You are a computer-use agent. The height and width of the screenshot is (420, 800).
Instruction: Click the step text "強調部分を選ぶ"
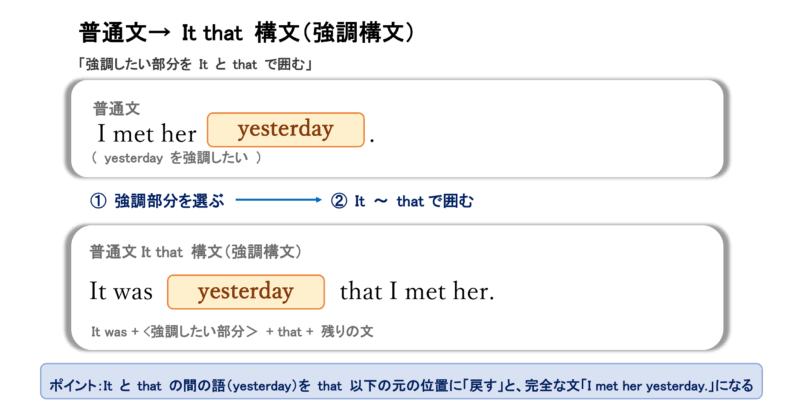coord(168,200)
